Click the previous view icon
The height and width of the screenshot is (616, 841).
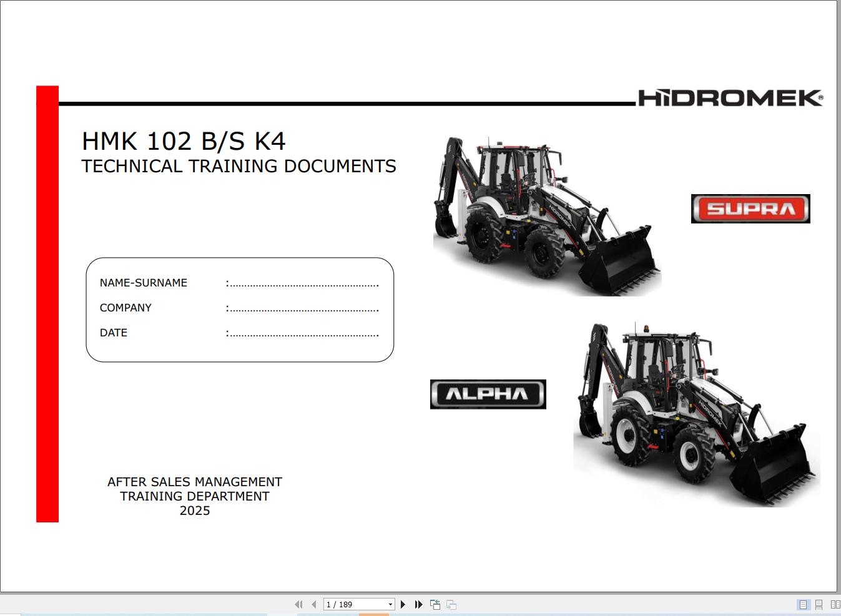coord(435,604)
